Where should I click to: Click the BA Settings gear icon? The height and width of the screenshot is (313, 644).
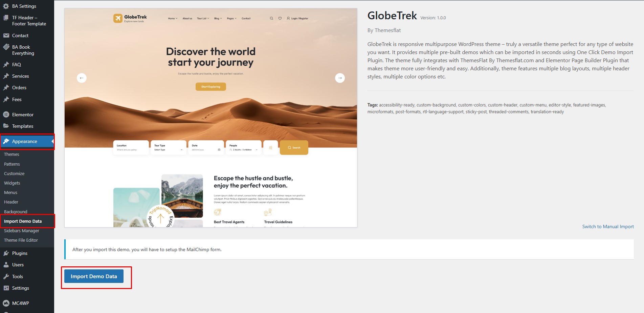(x=6, y=6)
